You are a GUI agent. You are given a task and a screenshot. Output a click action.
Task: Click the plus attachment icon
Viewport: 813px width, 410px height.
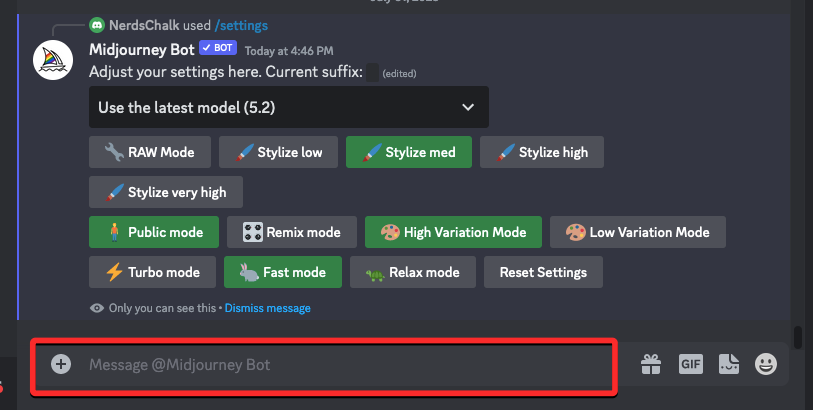(61, 364)
